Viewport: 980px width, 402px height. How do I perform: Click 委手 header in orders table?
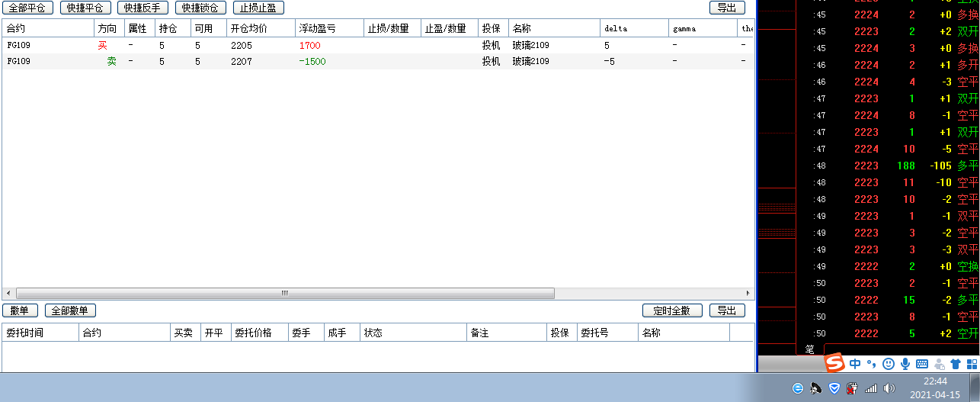pos(306,333)
